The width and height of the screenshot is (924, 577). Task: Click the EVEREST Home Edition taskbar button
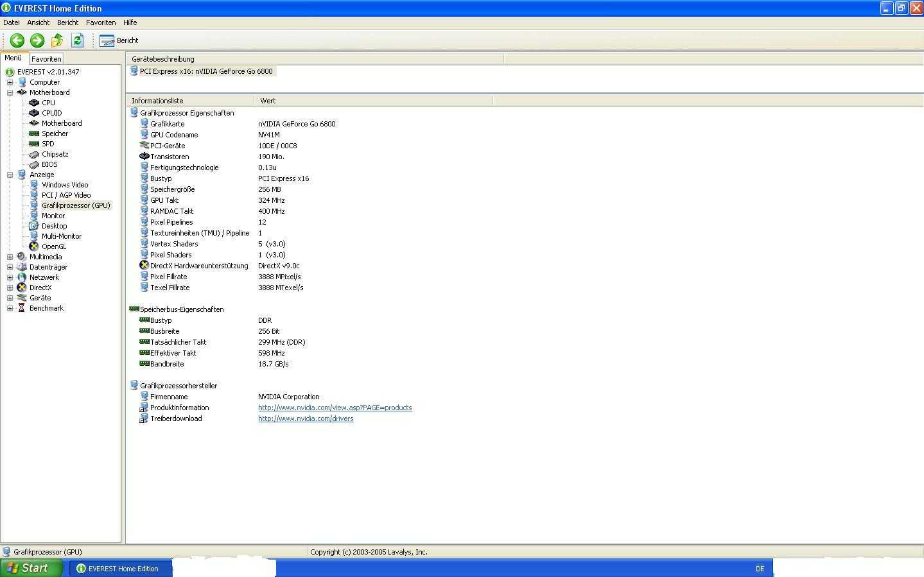coord(121,569)
